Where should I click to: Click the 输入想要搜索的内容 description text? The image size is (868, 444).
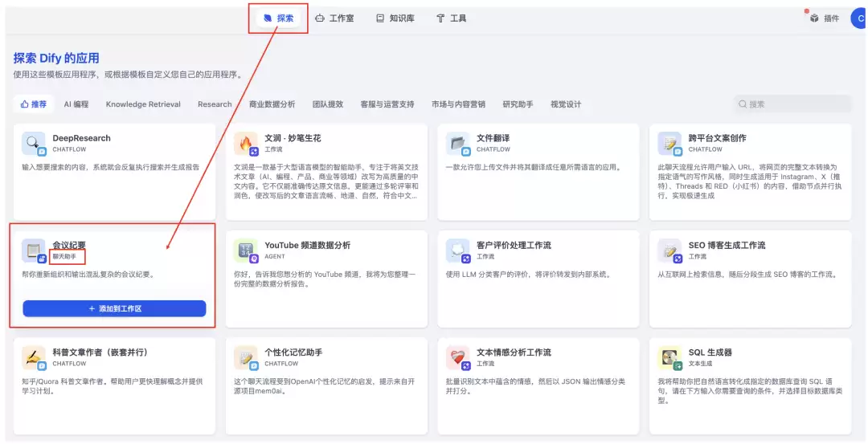pyautogui.click(x=110, y=168)
